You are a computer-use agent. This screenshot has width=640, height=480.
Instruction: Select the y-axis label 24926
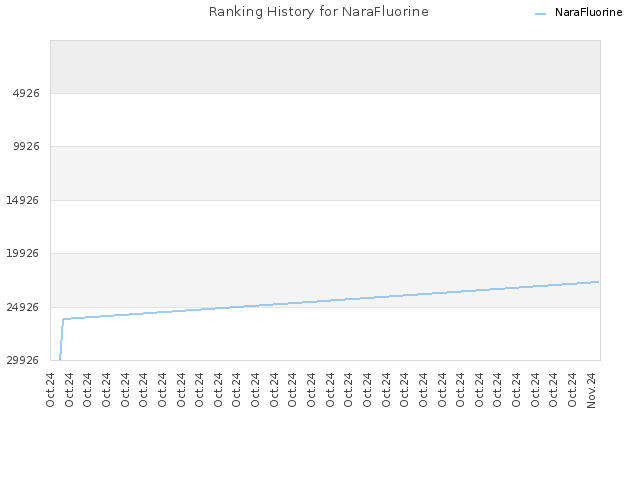coord(22,307)
